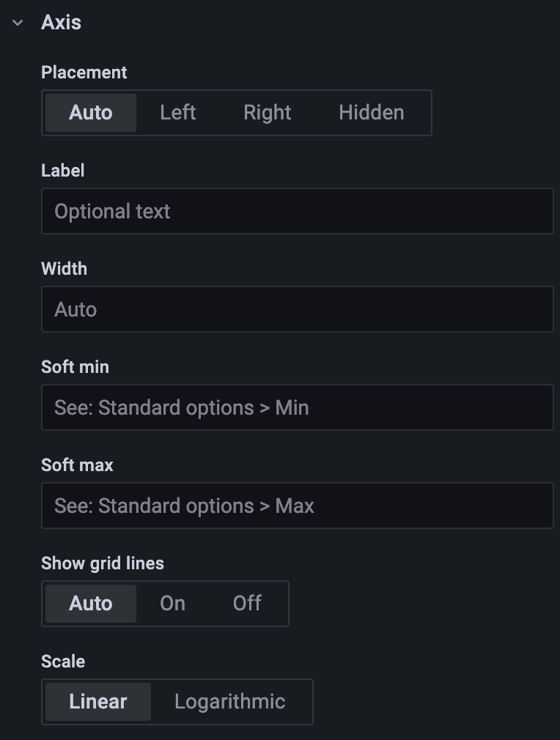Focus the Width input showing Auto
Screen dimensions: 560x740
point(297,309)
